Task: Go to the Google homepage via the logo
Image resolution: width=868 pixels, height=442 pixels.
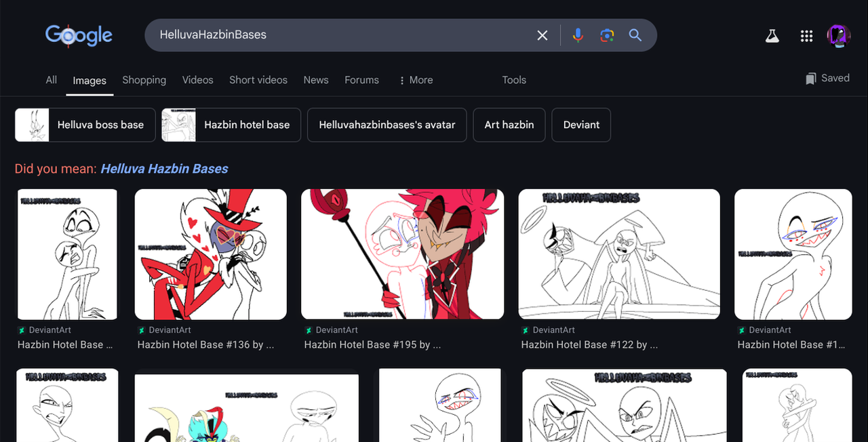Action: tap(79, 35)
